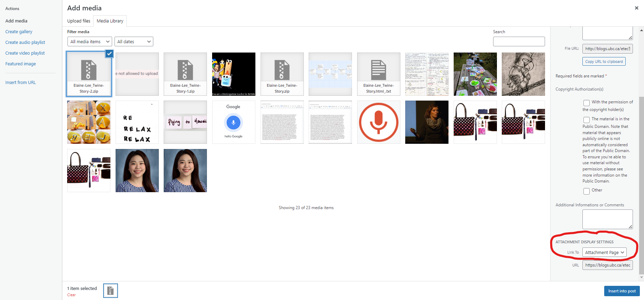The width and height of the screenshot is (644, 300).
Task: Open the Link To Attachment Page dropdown
Action: coord(604,252)
